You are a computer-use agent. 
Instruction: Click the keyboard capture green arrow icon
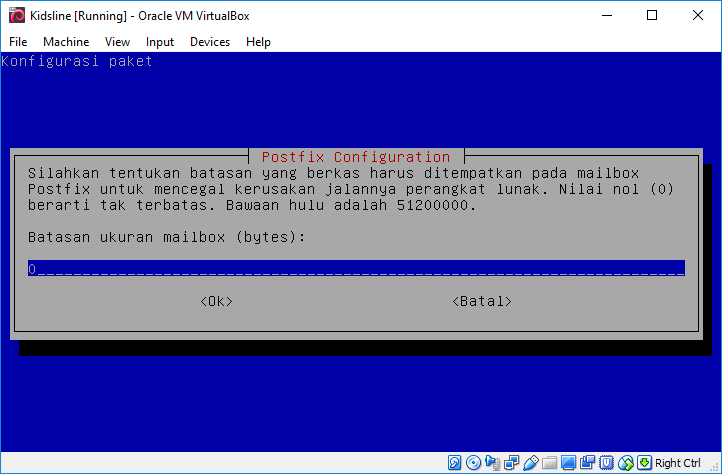(x=645, y=462)
